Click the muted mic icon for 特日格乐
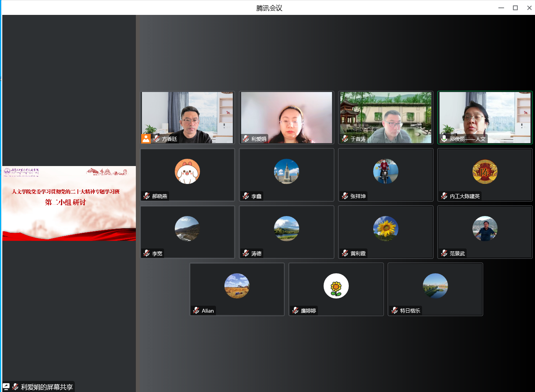The image size is (535, 392). tap(395, 310)
